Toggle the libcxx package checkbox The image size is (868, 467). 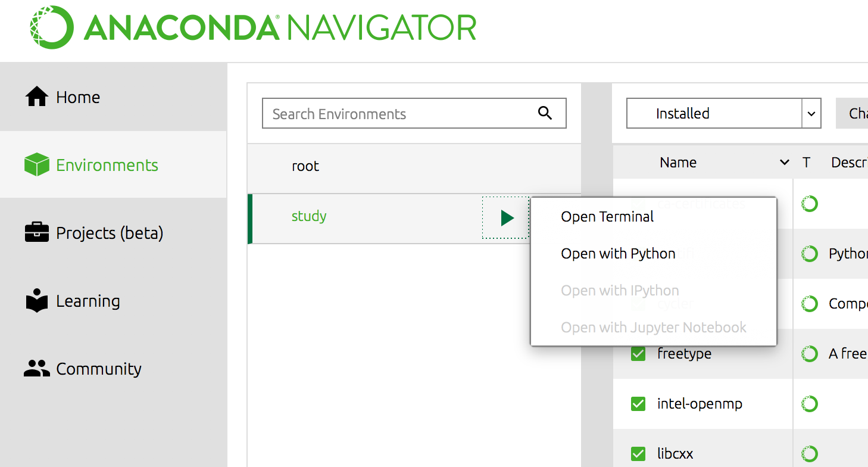pyautogui.click(x=638, y=454)
